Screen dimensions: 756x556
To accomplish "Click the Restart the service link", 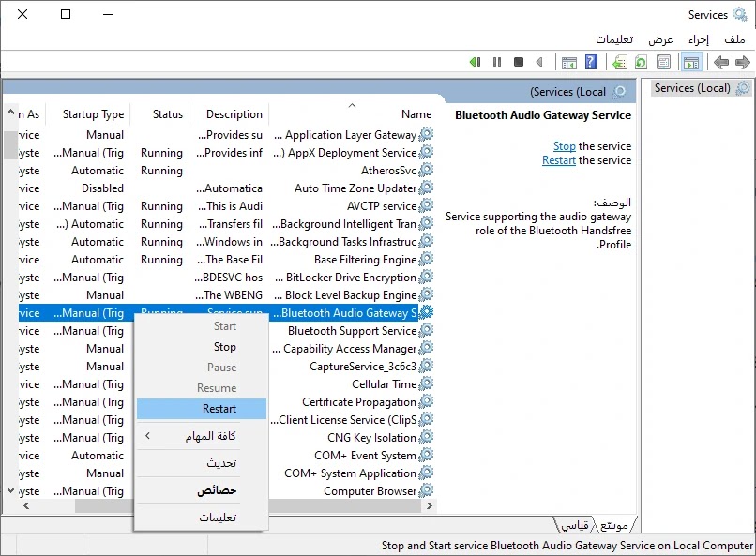I will pos(559,160).
